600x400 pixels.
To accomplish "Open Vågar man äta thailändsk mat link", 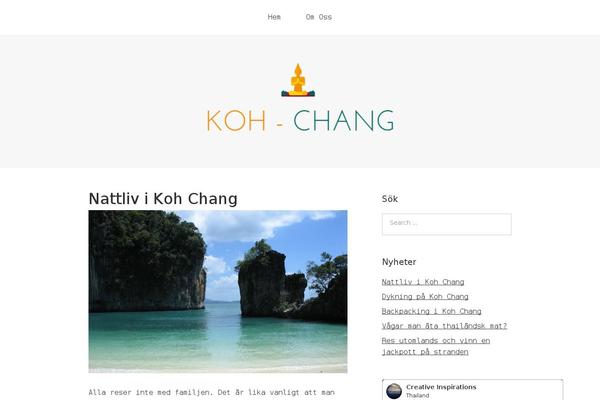I will 444,326.
